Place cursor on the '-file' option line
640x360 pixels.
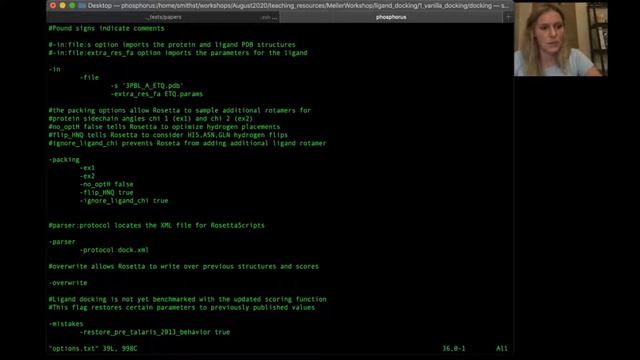(89, 78)
